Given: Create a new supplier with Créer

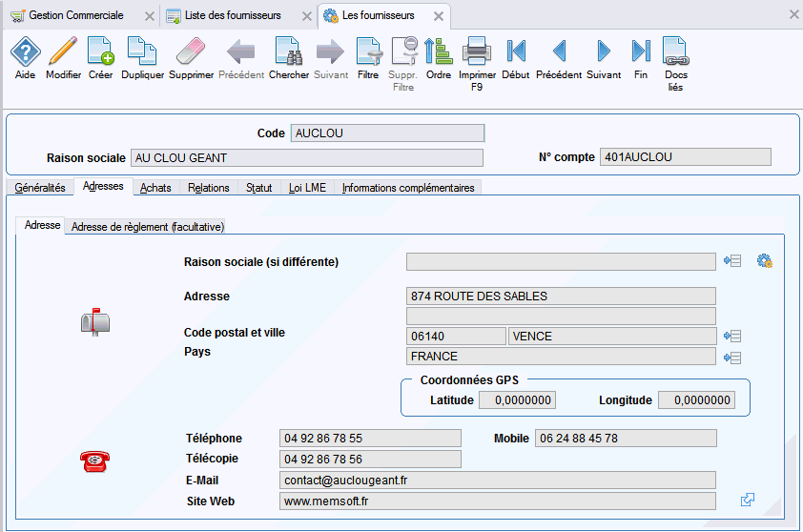Looking at the screenshot, I should pyautogui.click(x=100, y=52).
